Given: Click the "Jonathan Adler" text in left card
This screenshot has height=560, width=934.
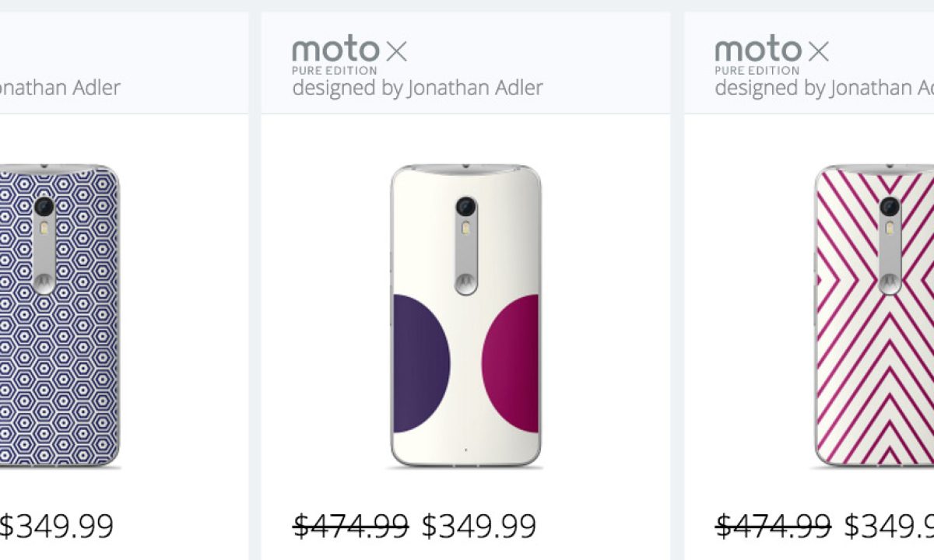Looking at the screenshot, I should pos(58,87).
